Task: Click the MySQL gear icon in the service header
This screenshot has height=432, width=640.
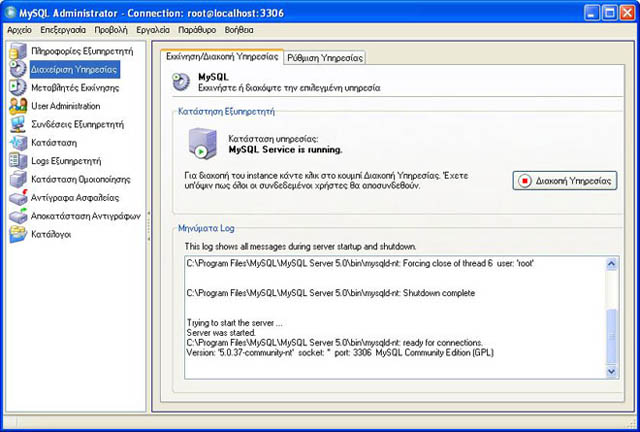Action: pos(181,82)
